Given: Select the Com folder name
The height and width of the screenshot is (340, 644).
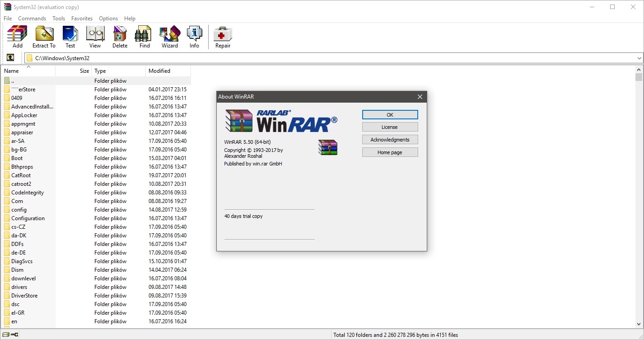Looking at the screenshot, I should click(x=17, y=201).
